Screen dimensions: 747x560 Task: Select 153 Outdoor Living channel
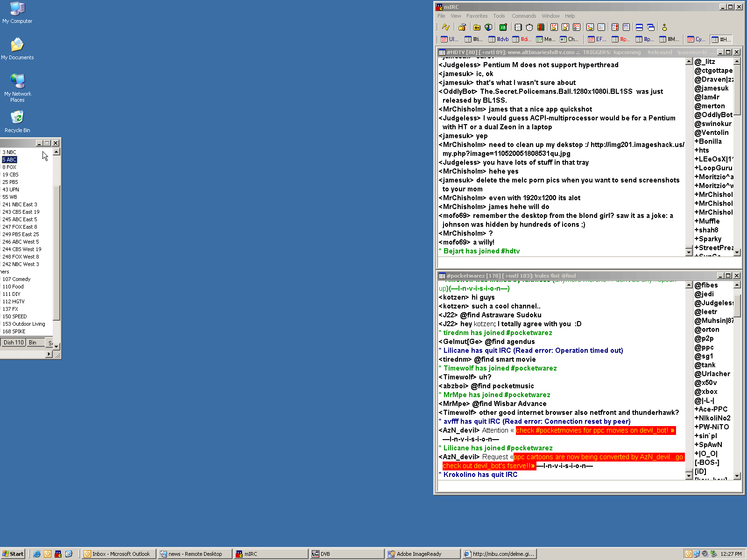(24, 324)
